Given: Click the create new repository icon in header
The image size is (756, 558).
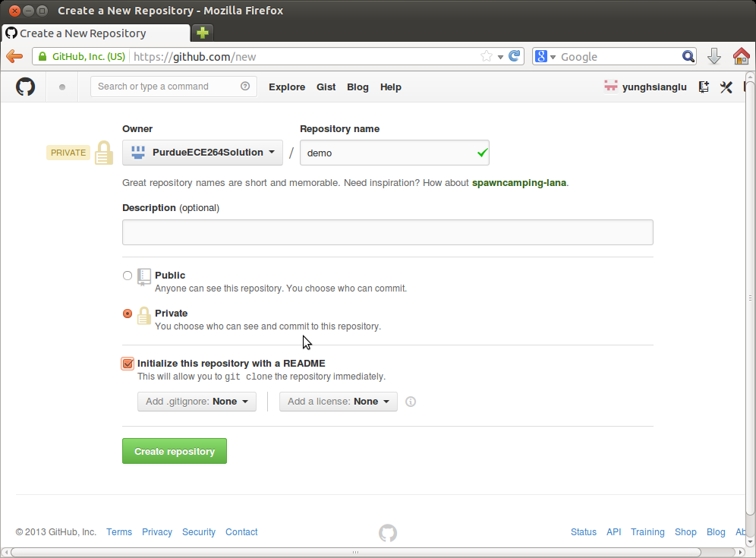Looking at the screenshot, I should pos(704,87).
